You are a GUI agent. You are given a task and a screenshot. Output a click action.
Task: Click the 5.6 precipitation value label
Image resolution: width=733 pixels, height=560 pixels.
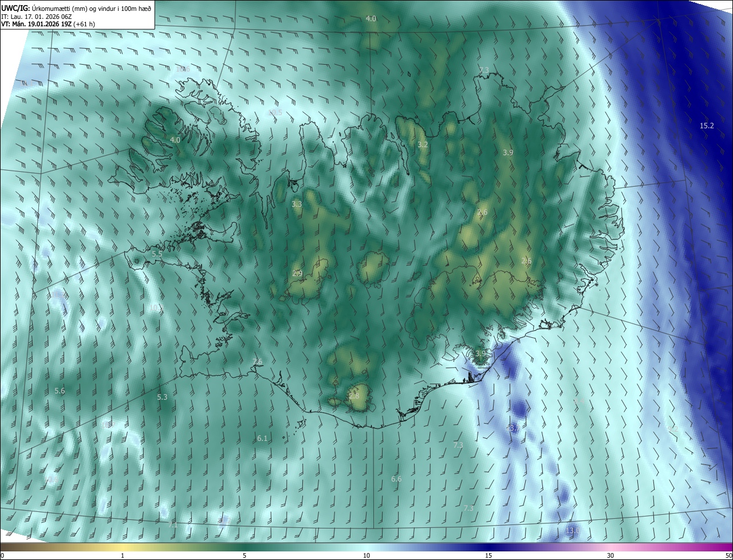pos(60,391)
